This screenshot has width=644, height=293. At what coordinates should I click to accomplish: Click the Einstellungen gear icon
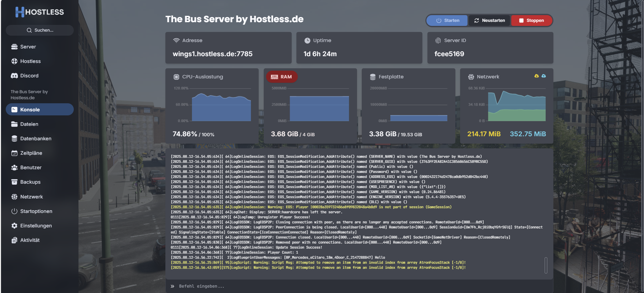(14, 226)
